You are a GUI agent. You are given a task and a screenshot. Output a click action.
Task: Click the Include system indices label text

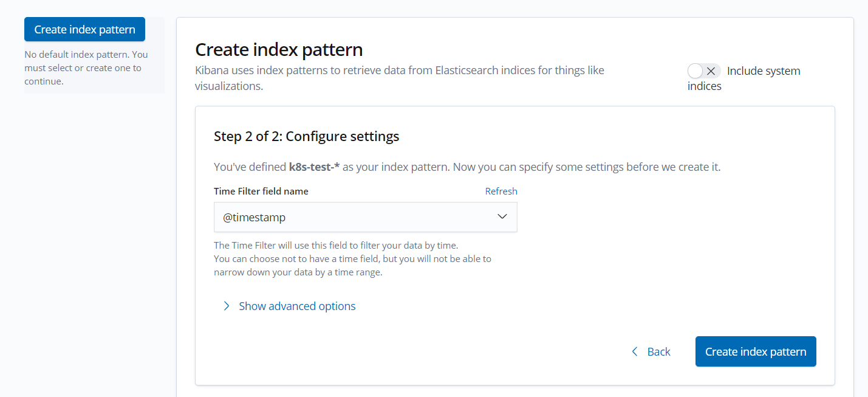tap(744, 78)
